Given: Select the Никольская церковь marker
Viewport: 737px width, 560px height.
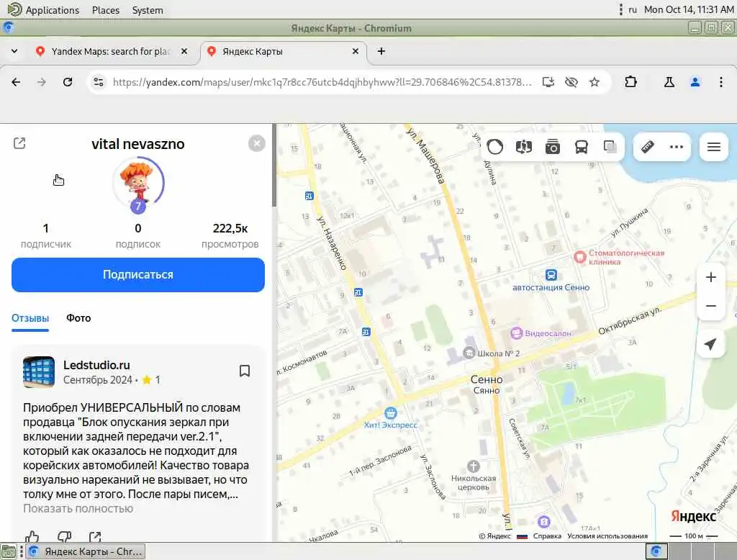Looking at the screenshot, I should coord(474,466).
